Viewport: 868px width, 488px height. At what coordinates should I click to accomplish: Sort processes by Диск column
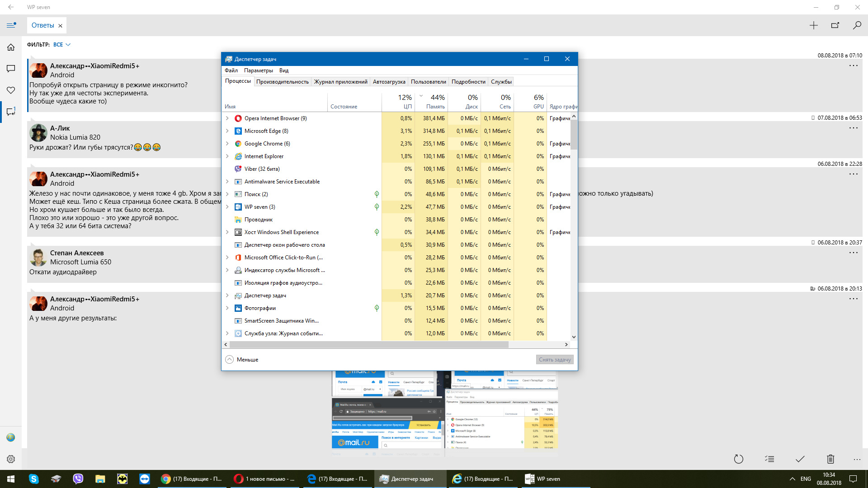464,102
